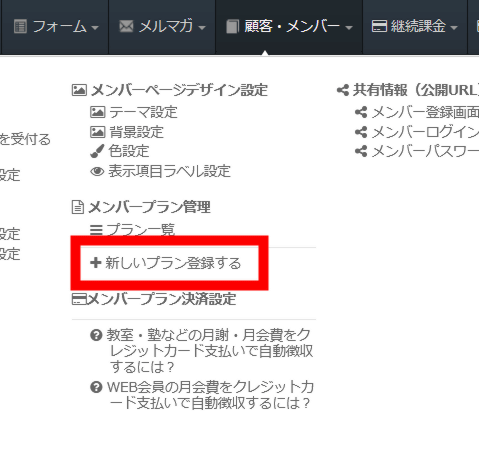Click the メルマガ envelope icon
The height and width of the screenshot is (468, 479).
(126, 26)
